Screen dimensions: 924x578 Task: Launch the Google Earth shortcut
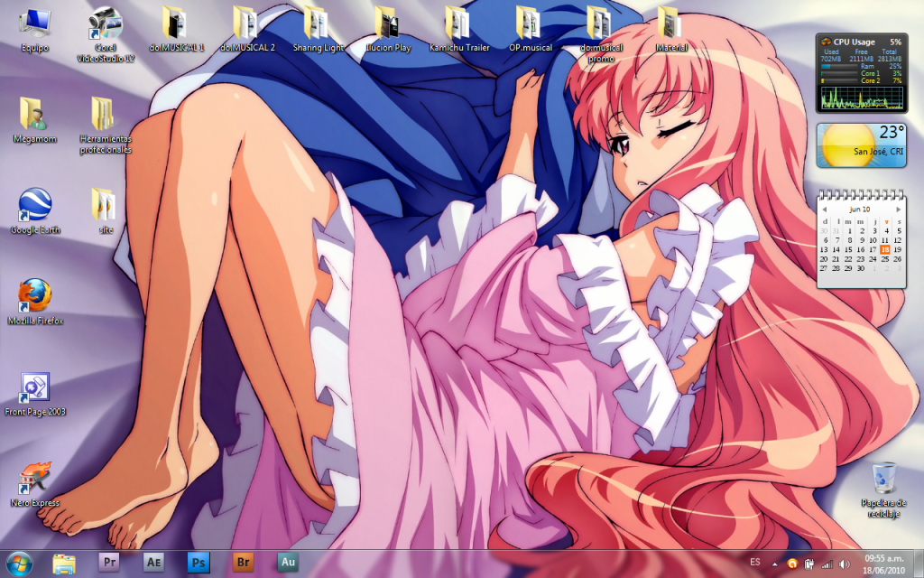tap(35, 211)
